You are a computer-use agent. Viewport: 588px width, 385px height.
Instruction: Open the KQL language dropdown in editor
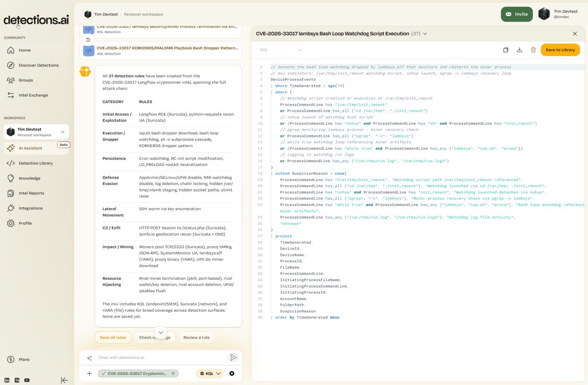tap(281, 50)
